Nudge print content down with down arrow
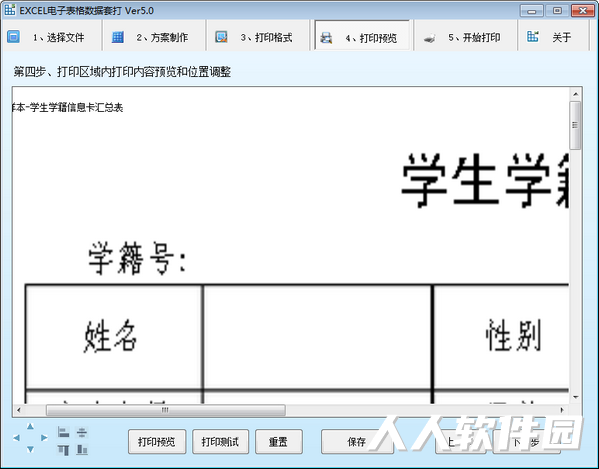The width and height of the screenshot is (599, 469). click(30, 450)
